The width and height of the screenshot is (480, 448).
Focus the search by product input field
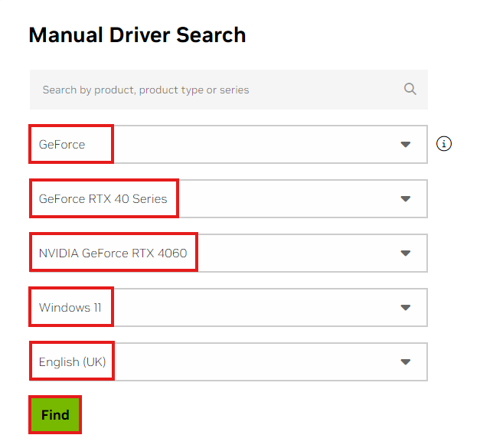point(229,90)
